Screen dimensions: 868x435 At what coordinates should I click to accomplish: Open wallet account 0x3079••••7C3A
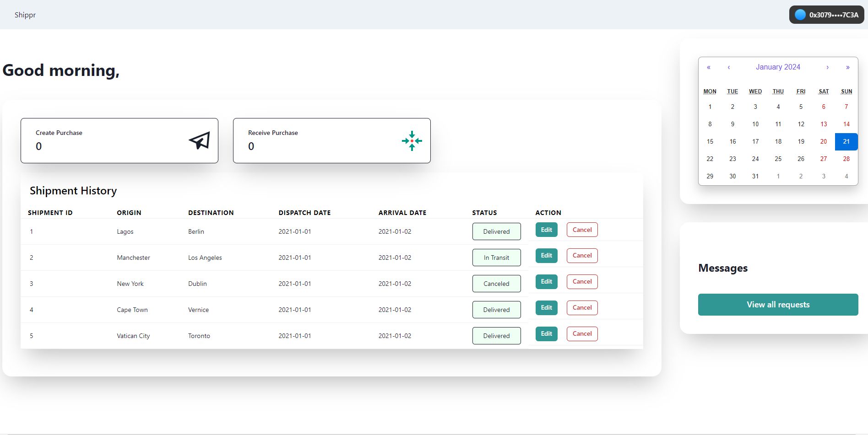click(826, 15)
